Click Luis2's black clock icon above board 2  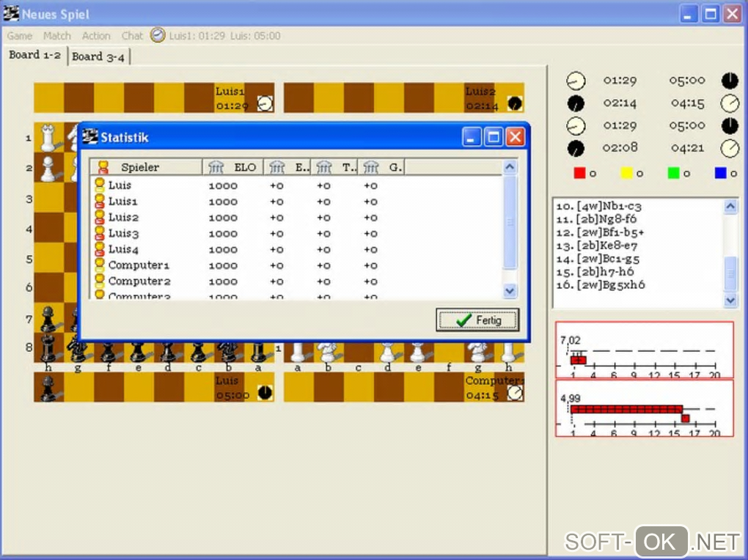click(515, 103)
